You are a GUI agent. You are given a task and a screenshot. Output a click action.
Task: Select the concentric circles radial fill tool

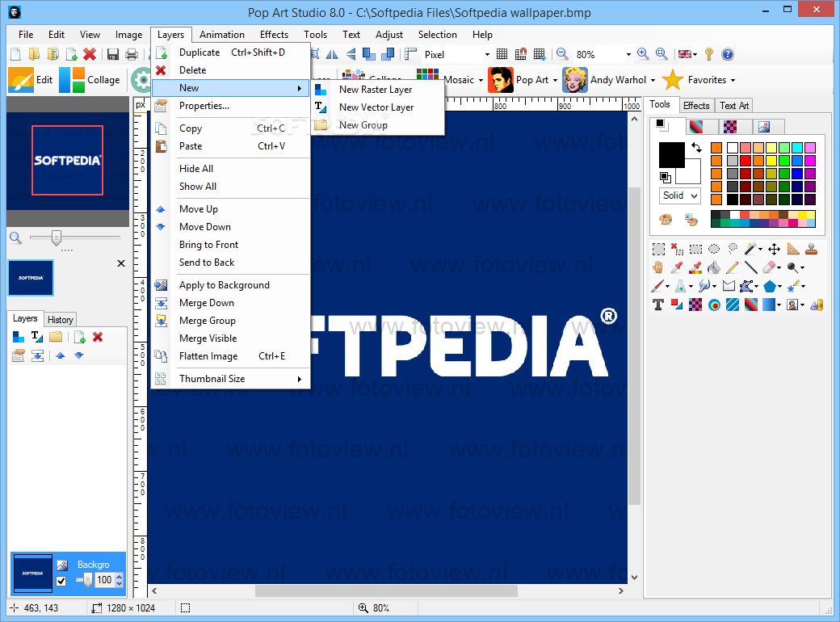(713, 305)
